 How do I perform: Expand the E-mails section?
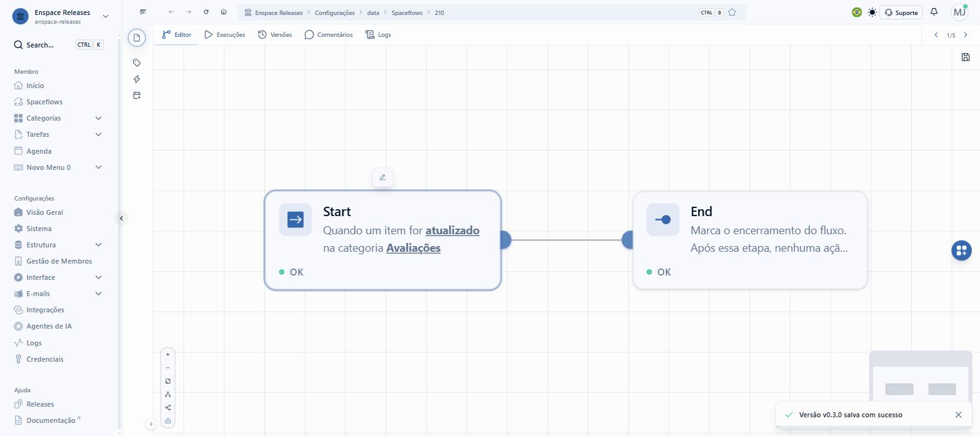pos(98,294)
